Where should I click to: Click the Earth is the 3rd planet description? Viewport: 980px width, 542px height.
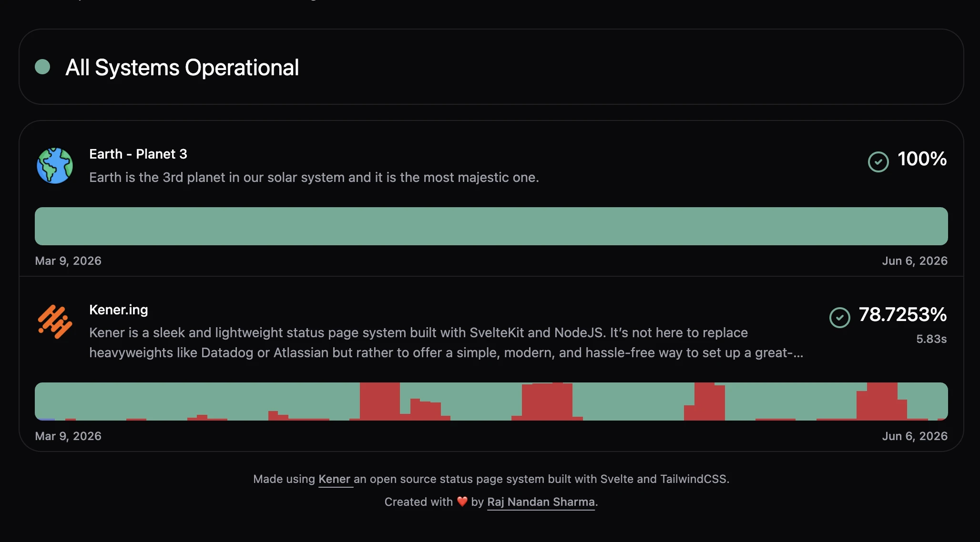coord(314,177)
